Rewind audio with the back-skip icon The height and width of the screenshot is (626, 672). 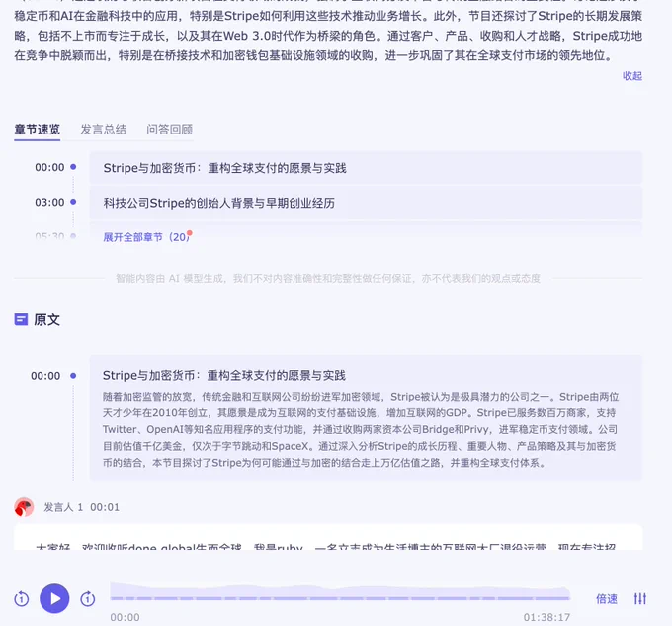pyautogui.click(x=22, y=598)
